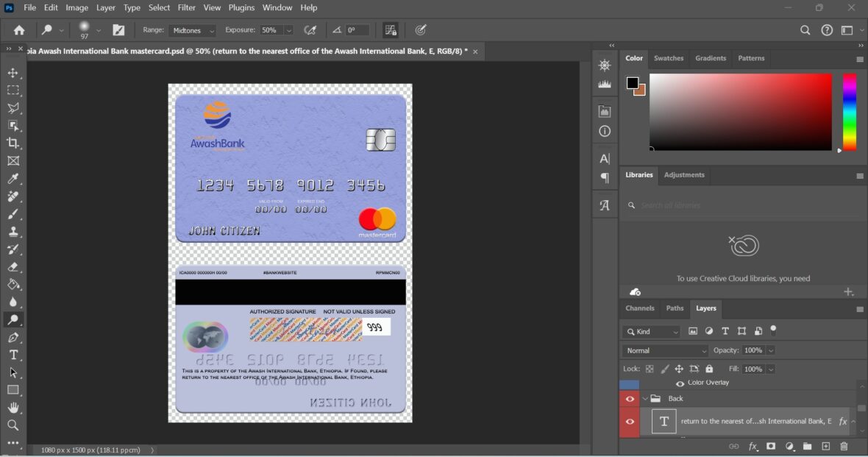Screen dimensions: 868x457
Task: Click the Add layer mask icon
Action: [x=771, y=446]
